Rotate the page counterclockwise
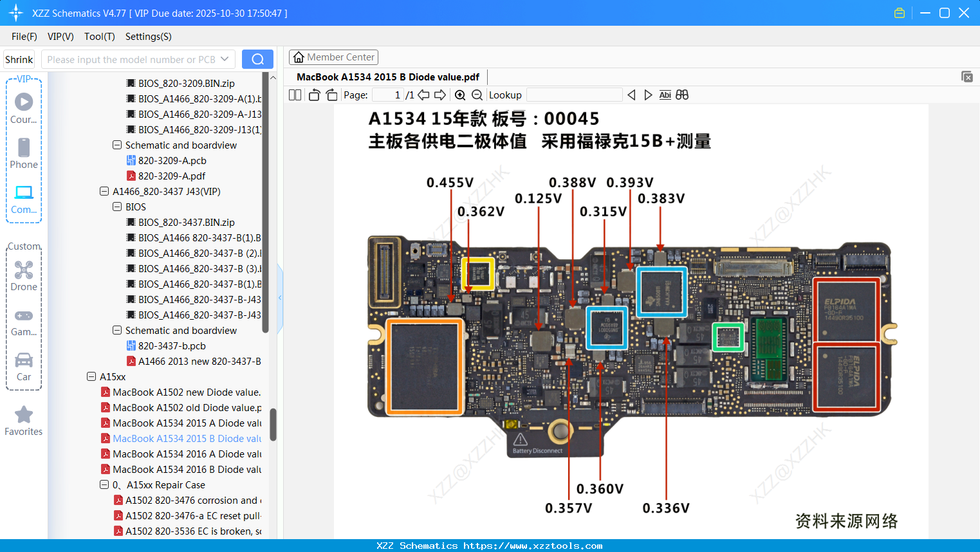 (314, 95)
